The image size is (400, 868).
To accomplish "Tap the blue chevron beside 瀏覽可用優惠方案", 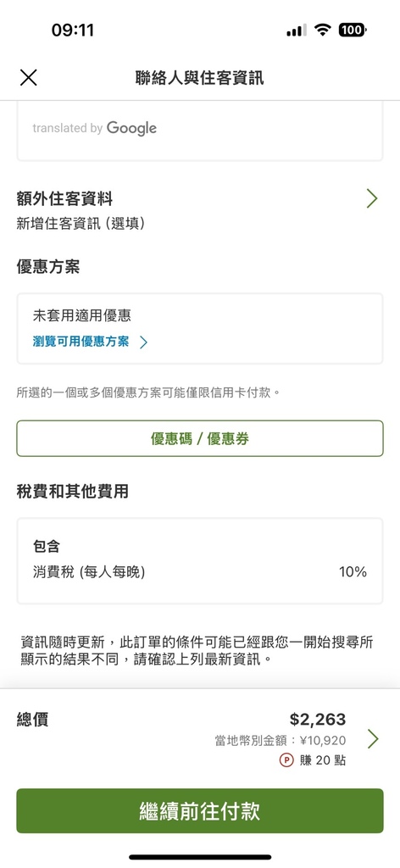I will tap(143, 342).
